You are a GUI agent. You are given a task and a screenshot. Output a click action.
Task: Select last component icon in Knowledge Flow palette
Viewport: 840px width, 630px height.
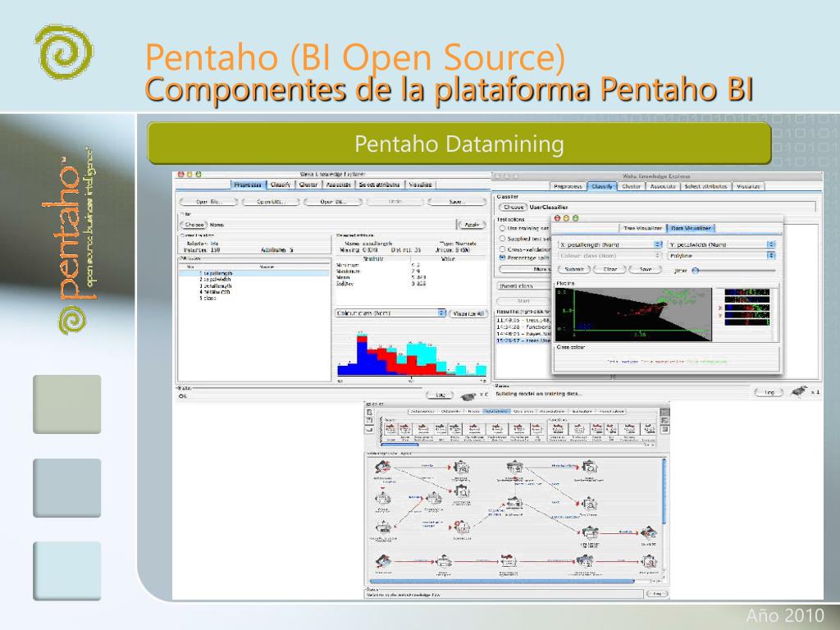coord(648,428)
